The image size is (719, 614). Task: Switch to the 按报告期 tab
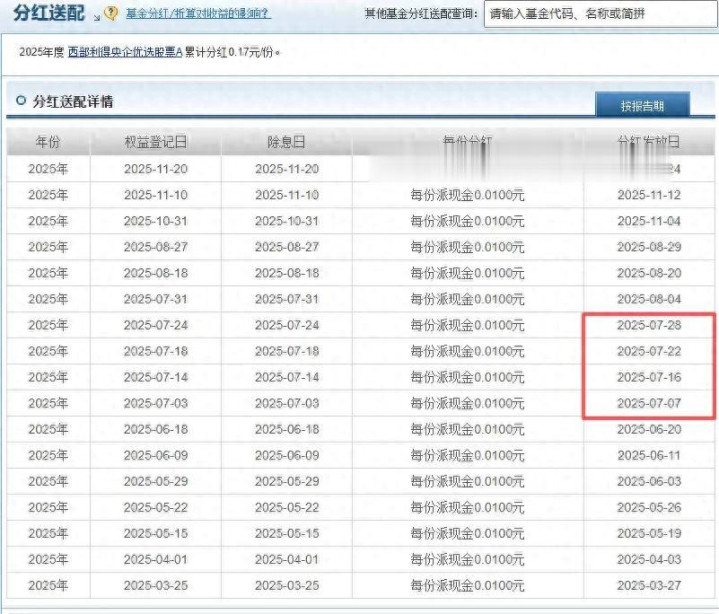tap(642, 105)
